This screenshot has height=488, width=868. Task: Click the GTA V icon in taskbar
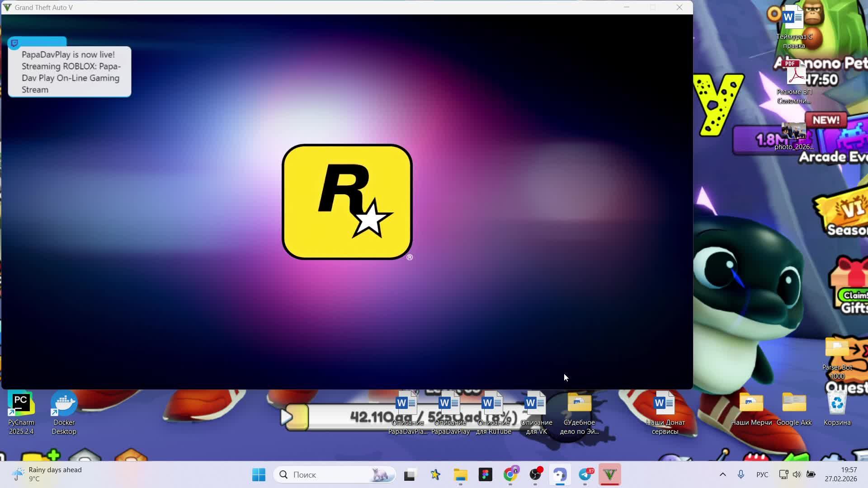(610, 474)
